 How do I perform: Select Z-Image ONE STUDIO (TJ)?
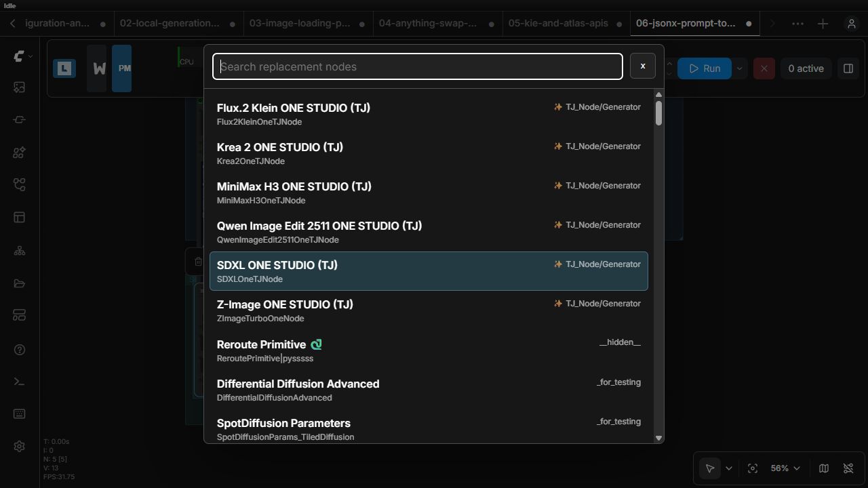(429, 310)
